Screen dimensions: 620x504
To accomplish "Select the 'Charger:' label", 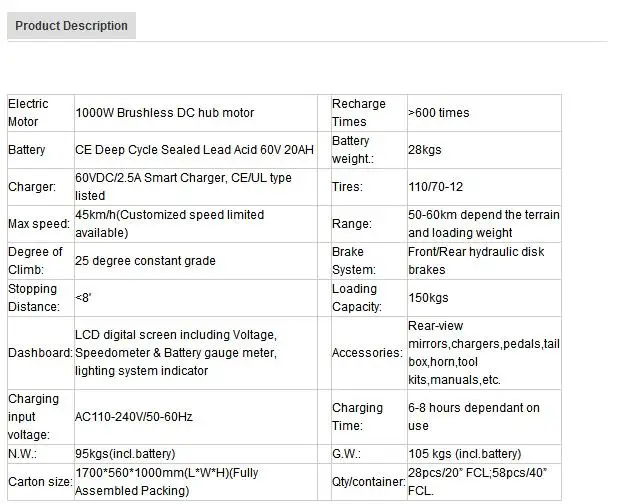I will click(32, 187).
